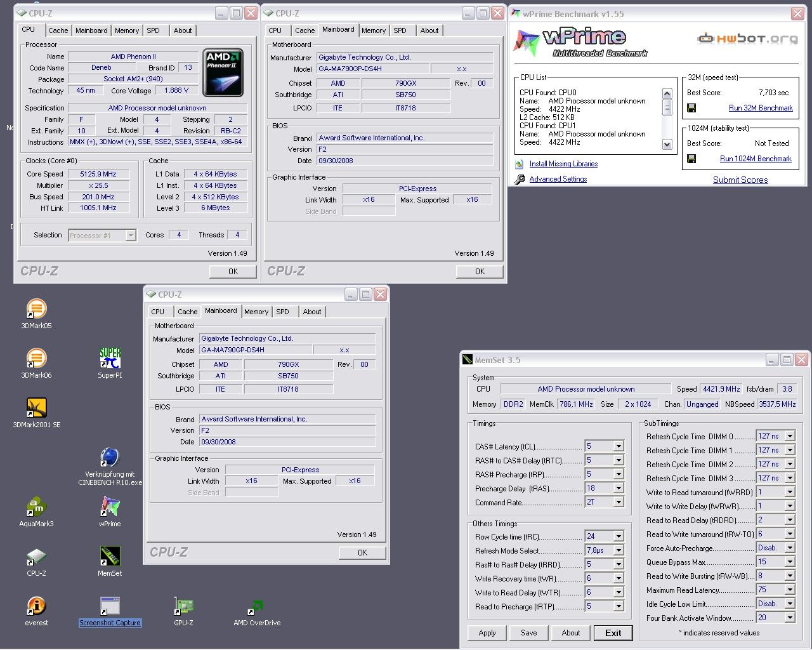Click the wPrime Benchmark title bar icon

coord(516,13)
